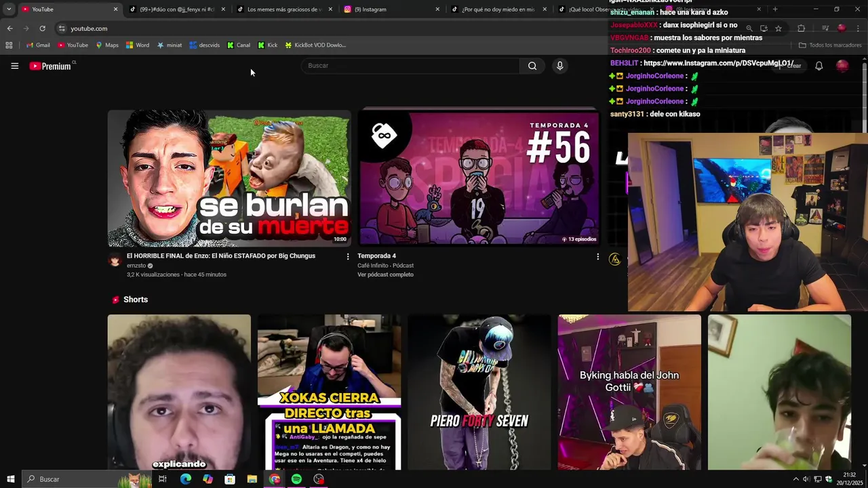Click the 'Crear' create button on YouTube

(790, 66)
